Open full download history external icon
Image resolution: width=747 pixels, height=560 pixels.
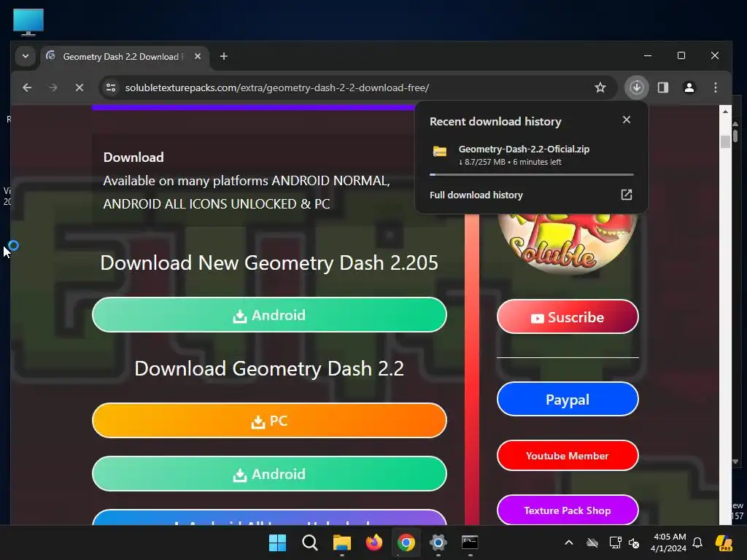coord(627,194)
